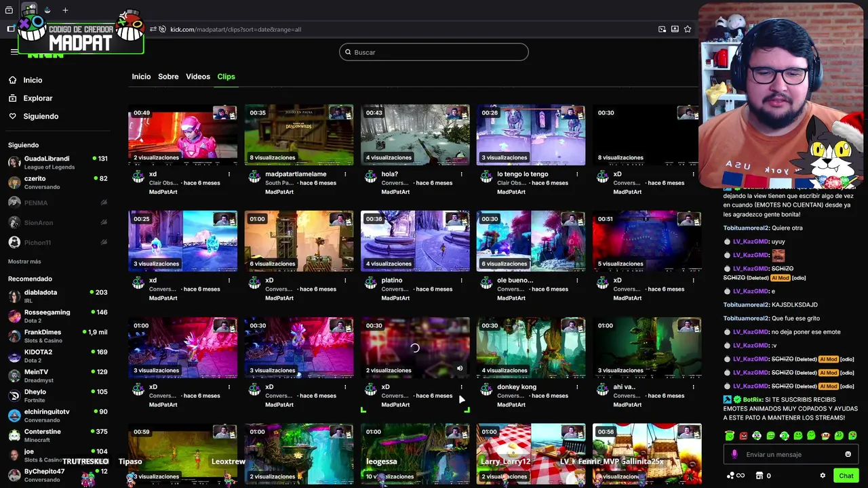Screen dimensions: 868x488
Task: Select the Clips tab
Action: (226, 77)
